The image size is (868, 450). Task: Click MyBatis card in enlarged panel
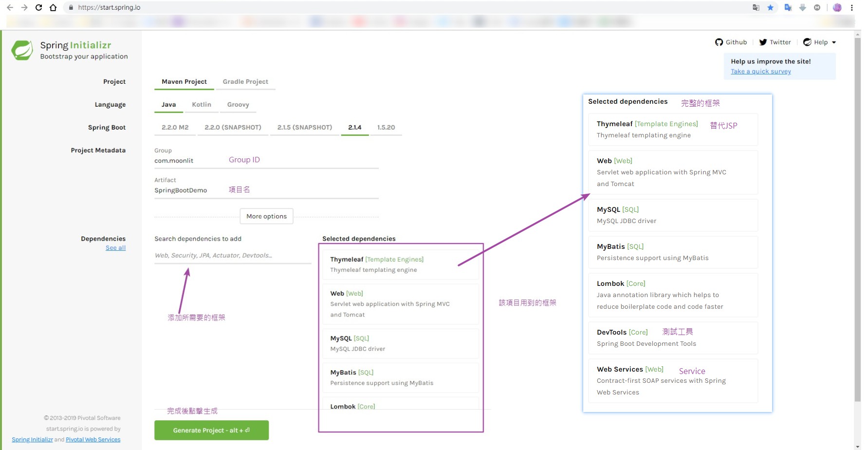click(673, 252)
